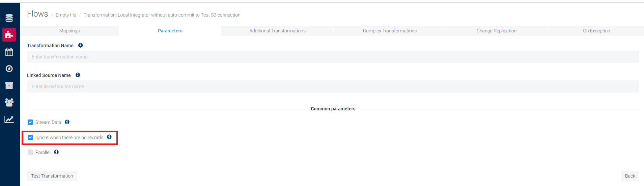The width and height of the screenshot is (644, 186).
Task: Open the Additional Transformations tab
Action: tap(277, 31)
